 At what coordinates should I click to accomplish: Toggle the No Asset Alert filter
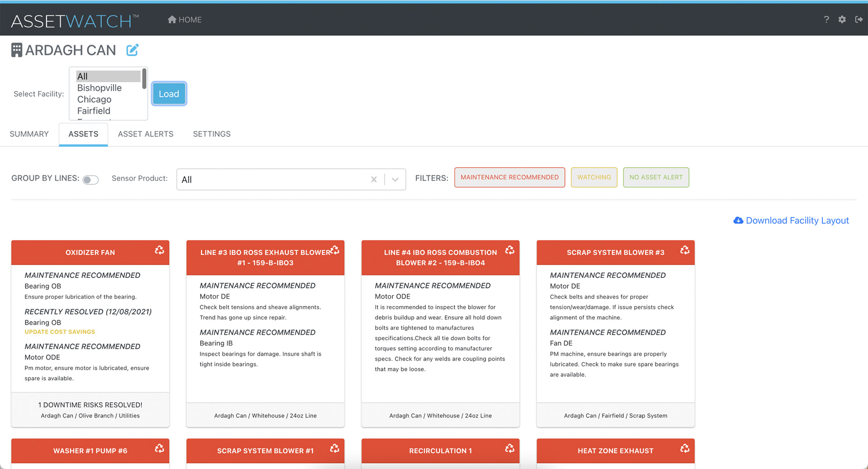656,177
